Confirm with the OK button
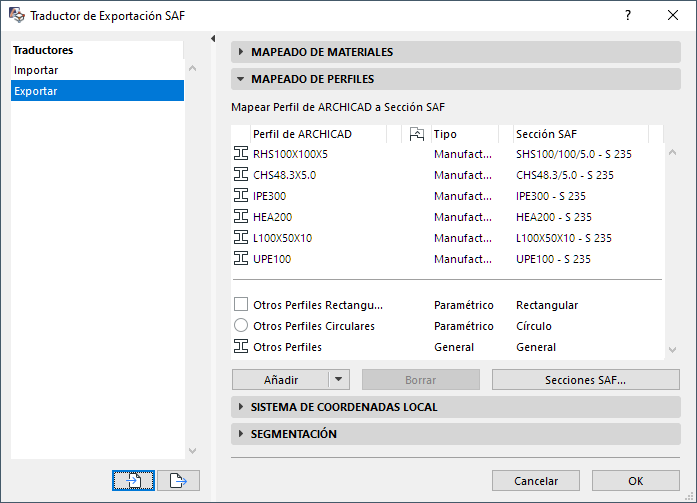The height and width of the screenshot is (503, 697). coord(636,481)
